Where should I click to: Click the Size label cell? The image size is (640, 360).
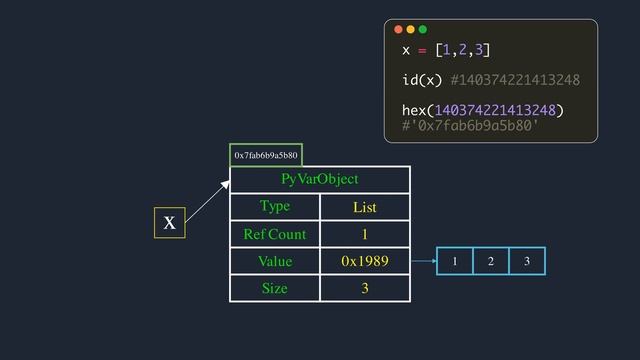coord(275,288)
